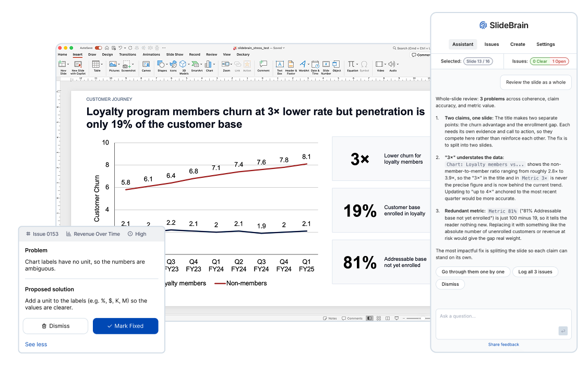Insert a Table from the ribbon
The image size is (588, 365).
[95, 64]
